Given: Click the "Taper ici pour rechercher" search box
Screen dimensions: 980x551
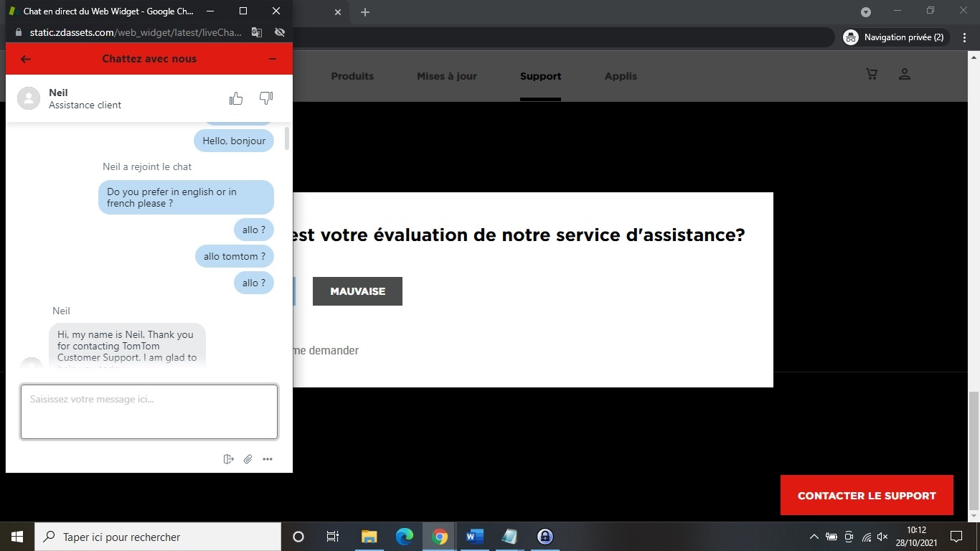Looking at the screenshot, I should 158,537.
